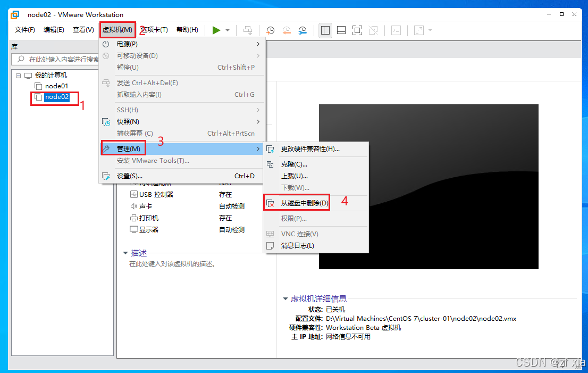Open 设置(S)... menu entry

coord(182,176)
